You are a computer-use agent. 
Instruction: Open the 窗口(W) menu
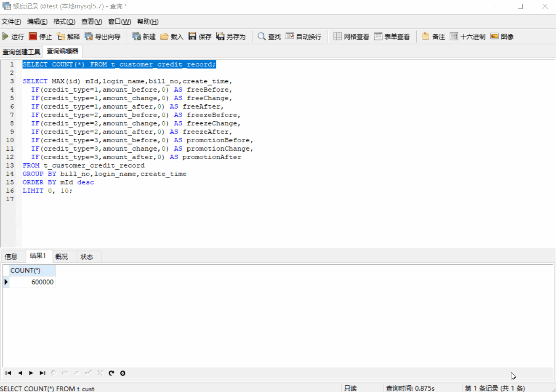point(120,21)
